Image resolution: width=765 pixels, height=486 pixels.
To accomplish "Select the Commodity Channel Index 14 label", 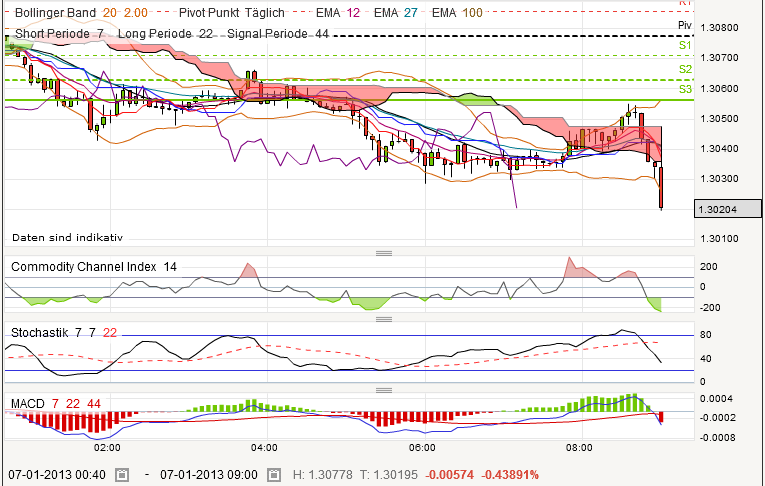I will click(94, 267).
